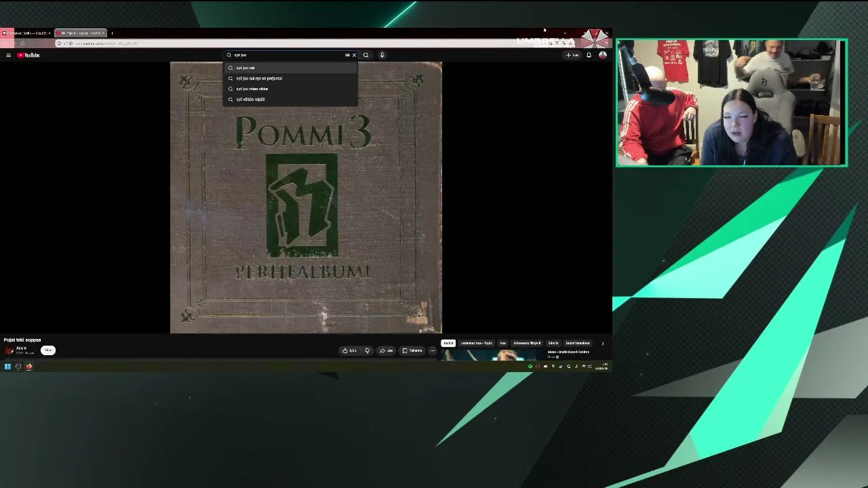Show more filter chips with right arrow
Image resolution: width=868 pixels, height=488 pixels.
(x=602, y=343)
